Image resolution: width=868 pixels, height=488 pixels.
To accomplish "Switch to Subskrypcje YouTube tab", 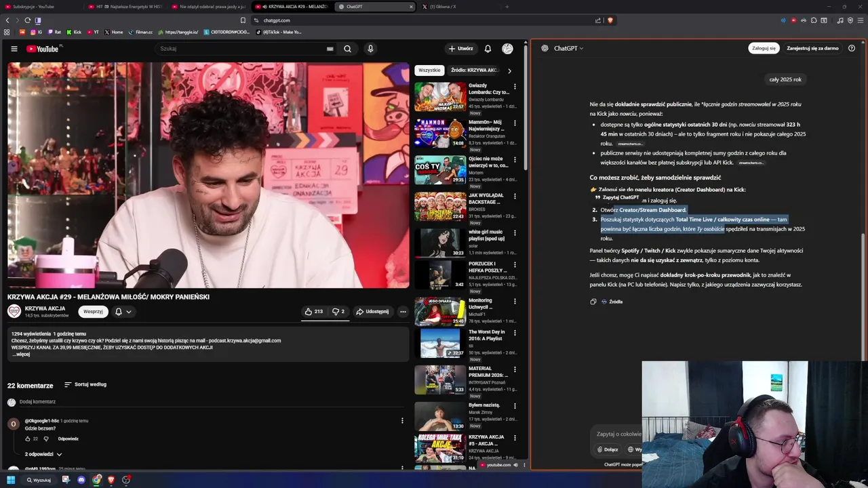I will pyautogui.click(x=41, y=7).
